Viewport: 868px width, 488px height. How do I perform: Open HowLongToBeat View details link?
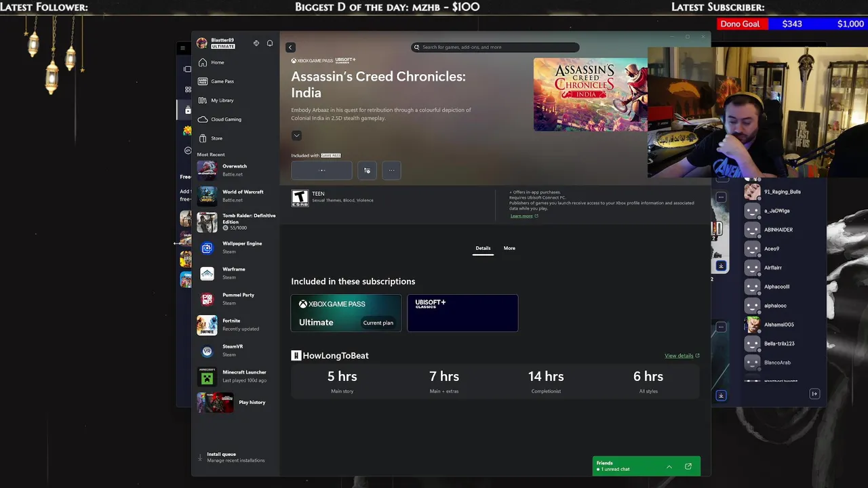[682, 356]
